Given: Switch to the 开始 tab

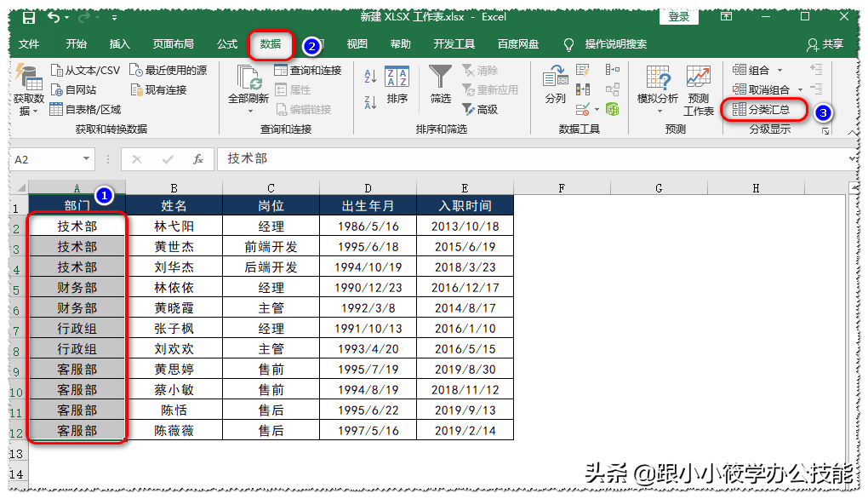Looking at the screenshot, I should point(77,44).
